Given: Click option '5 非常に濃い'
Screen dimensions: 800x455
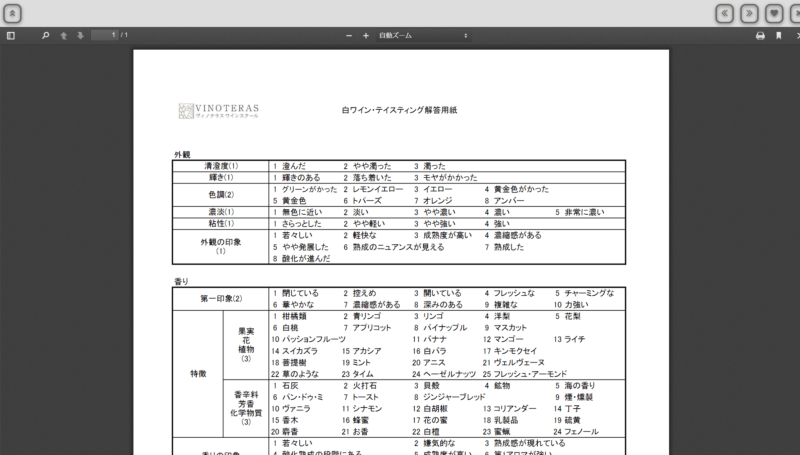Looking at the screenshot, I should coord(580,212).
